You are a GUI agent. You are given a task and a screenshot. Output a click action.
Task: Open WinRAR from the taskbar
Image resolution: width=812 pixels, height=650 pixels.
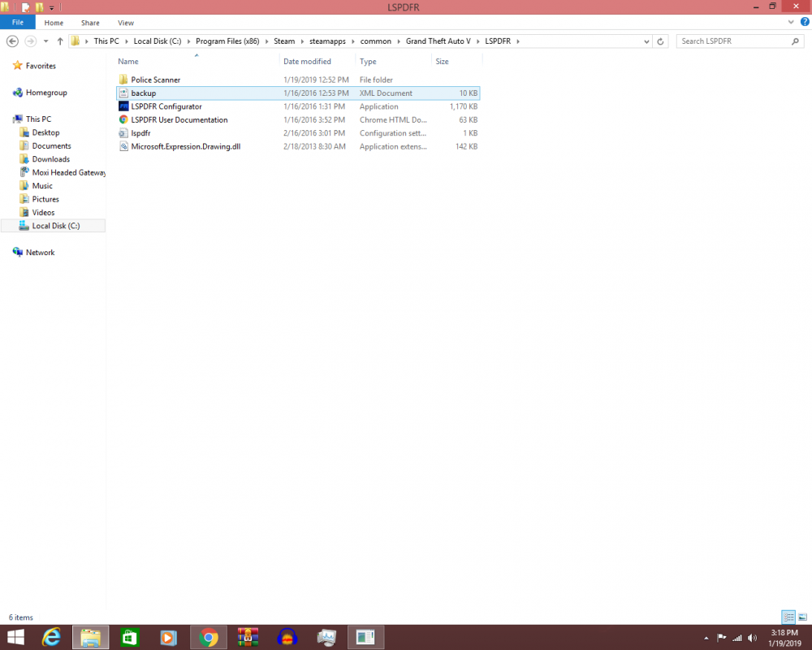tap(248, 637)
